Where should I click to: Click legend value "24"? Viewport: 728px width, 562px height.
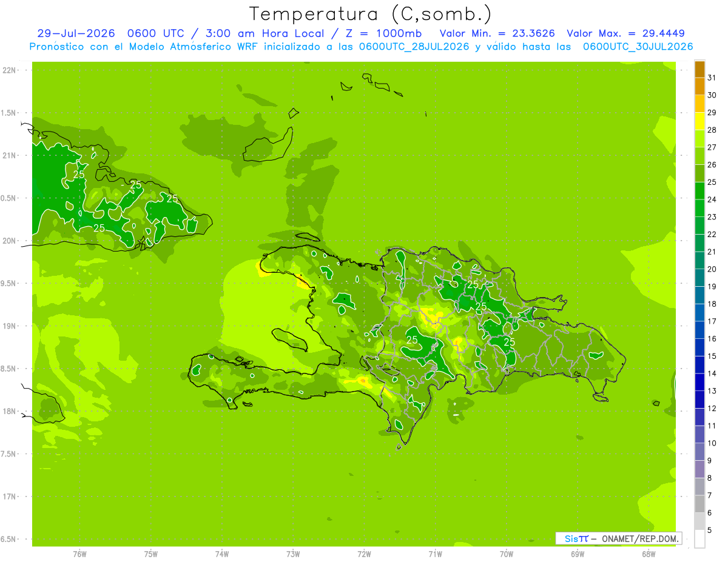point(712,199)
